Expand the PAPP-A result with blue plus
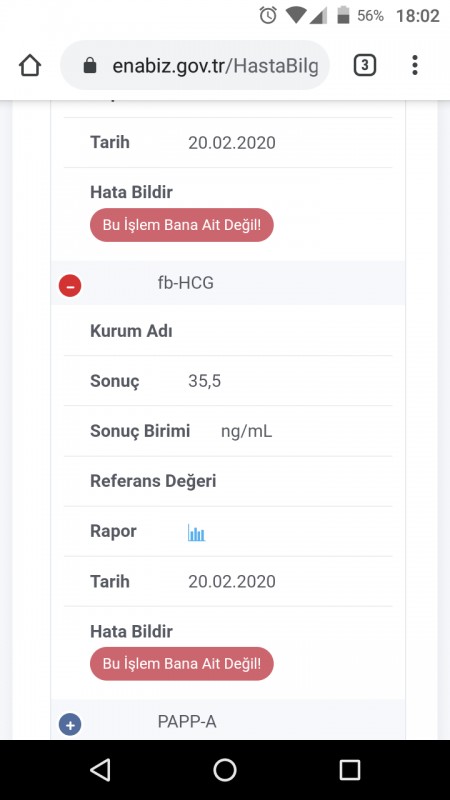The width and height of the screenshot is (450, 800). [x=70, y=724]
